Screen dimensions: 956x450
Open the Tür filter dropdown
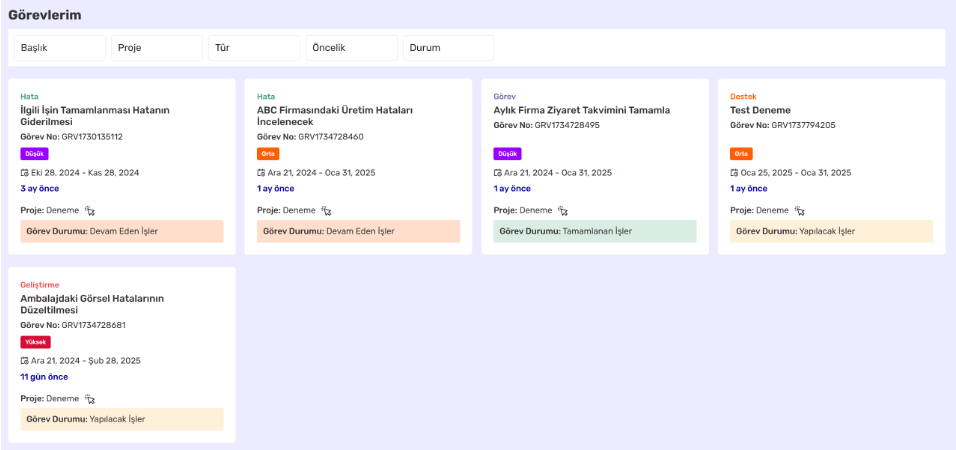(254, 48)
